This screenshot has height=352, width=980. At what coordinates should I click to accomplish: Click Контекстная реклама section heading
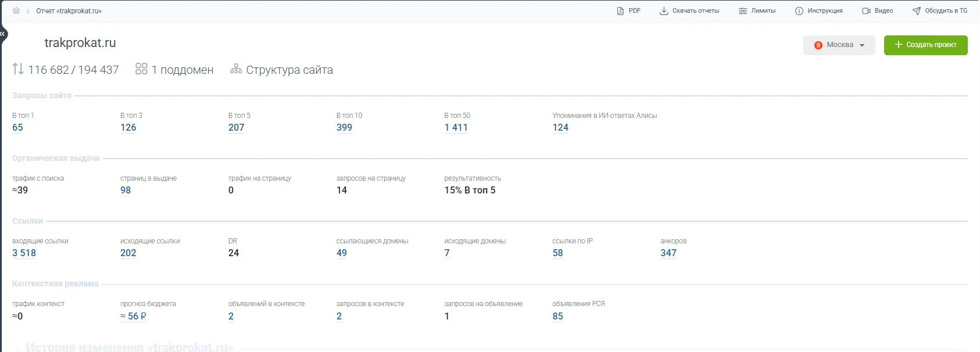coord(55,283)
